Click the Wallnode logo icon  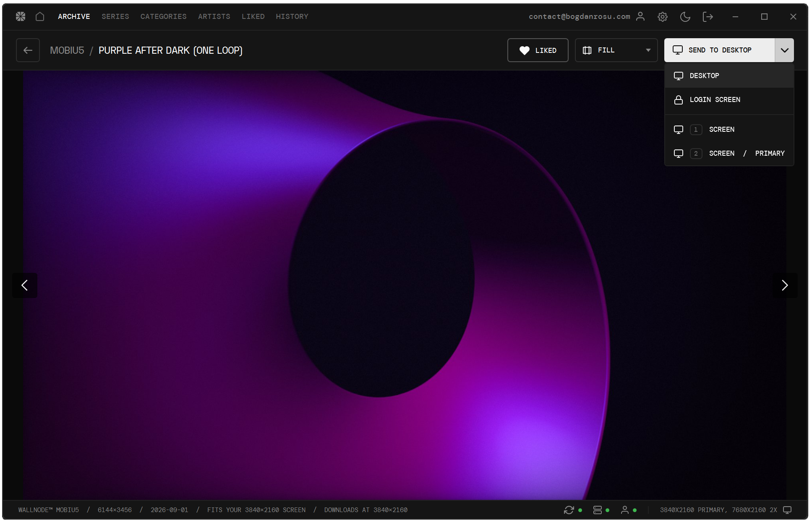21,16
